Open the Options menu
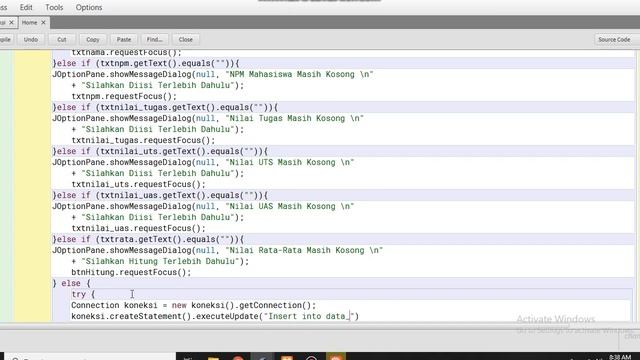Image resolution: width=640 pixels, height=360 pixels. point(89,7)
